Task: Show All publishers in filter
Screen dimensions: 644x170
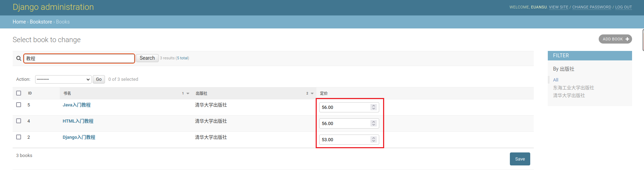Action: click(556, 80)
